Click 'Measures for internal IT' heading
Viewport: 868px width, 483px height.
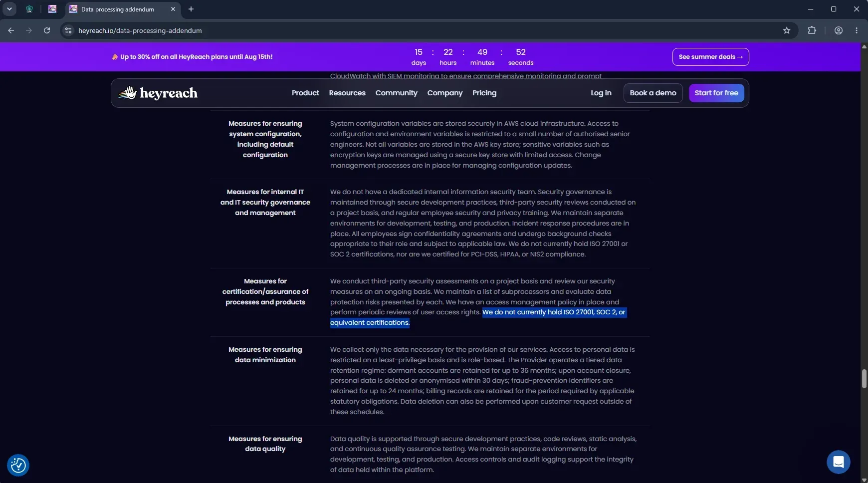265,202
